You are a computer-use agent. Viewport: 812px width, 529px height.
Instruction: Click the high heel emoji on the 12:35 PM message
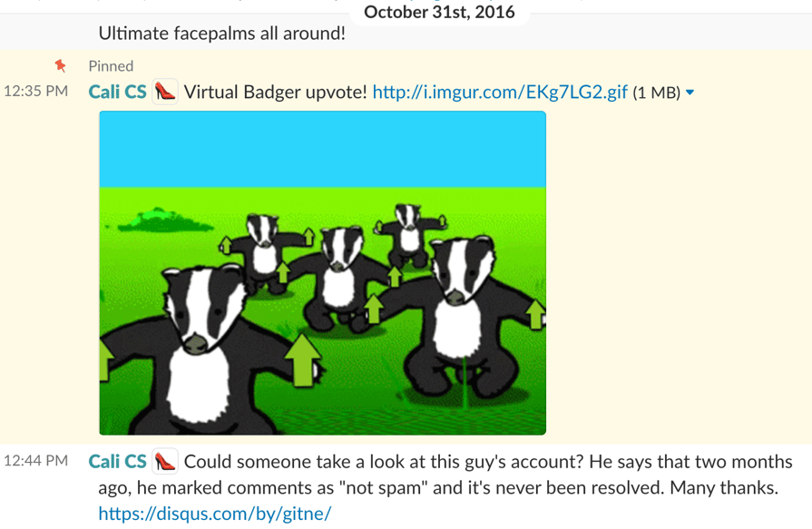tap(165, 92)
